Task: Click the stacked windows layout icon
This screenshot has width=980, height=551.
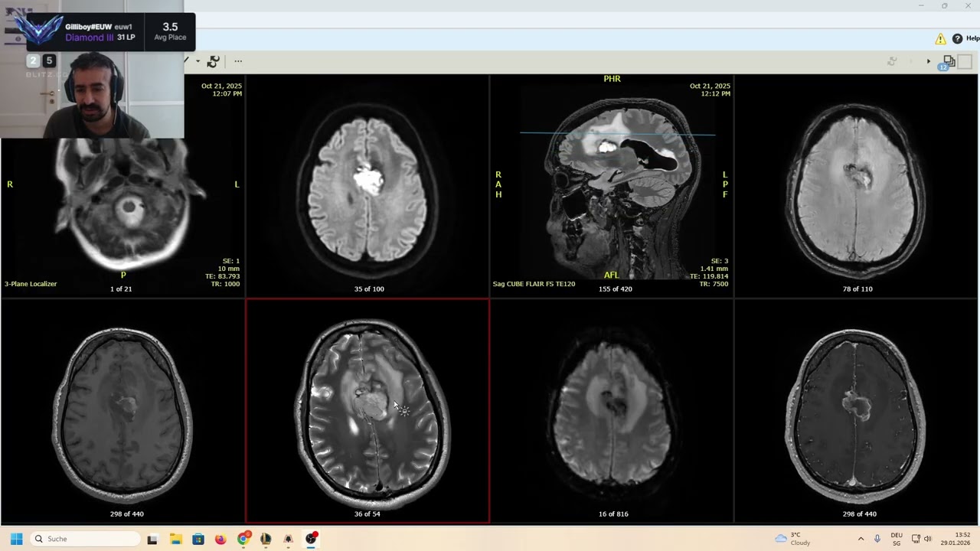Action: tap(949, 61)
